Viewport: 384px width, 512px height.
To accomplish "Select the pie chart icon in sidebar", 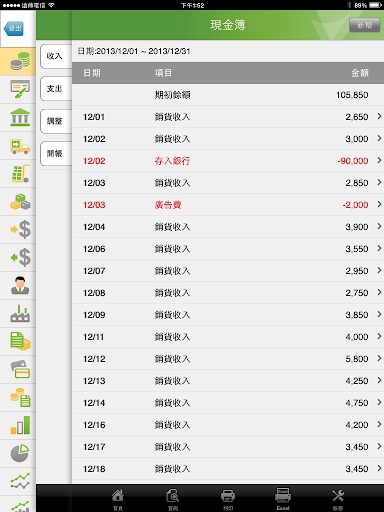I will tap(20, 453).
